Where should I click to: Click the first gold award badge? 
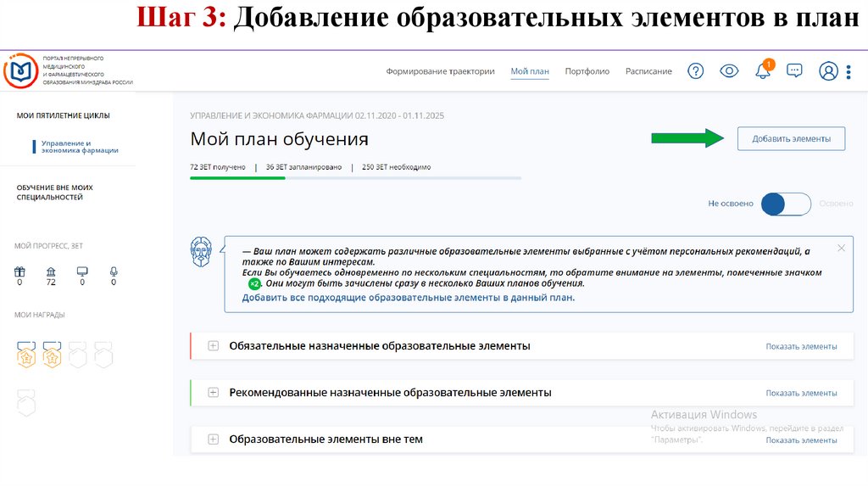(26, 355)
